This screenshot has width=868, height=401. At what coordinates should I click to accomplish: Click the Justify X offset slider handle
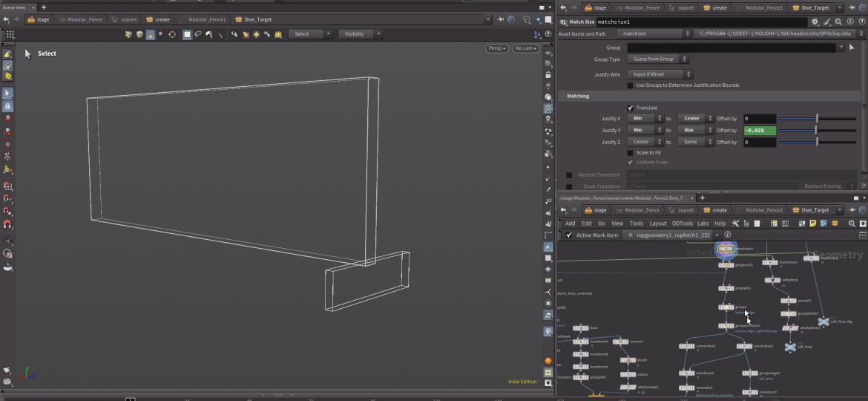pos(817,119)
